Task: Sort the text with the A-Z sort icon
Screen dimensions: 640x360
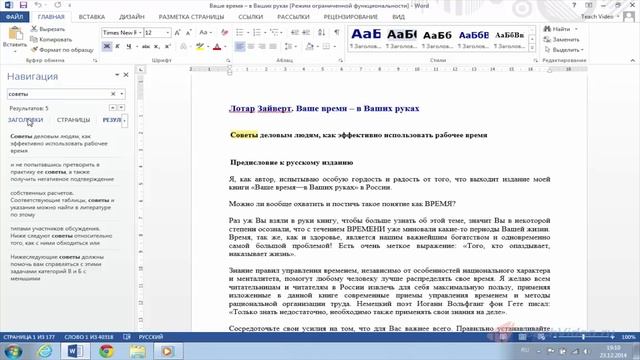Action: click(x=322, y=33)
